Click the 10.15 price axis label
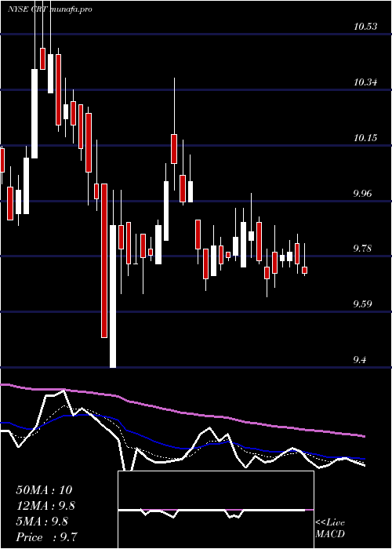The width and height of the screenshot is (392, 549). coord(365,137)
